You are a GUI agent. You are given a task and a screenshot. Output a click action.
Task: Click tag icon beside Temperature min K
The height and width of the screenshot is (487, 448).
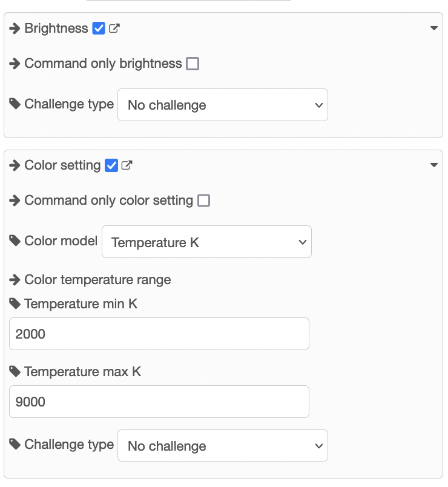pos(15,303)
